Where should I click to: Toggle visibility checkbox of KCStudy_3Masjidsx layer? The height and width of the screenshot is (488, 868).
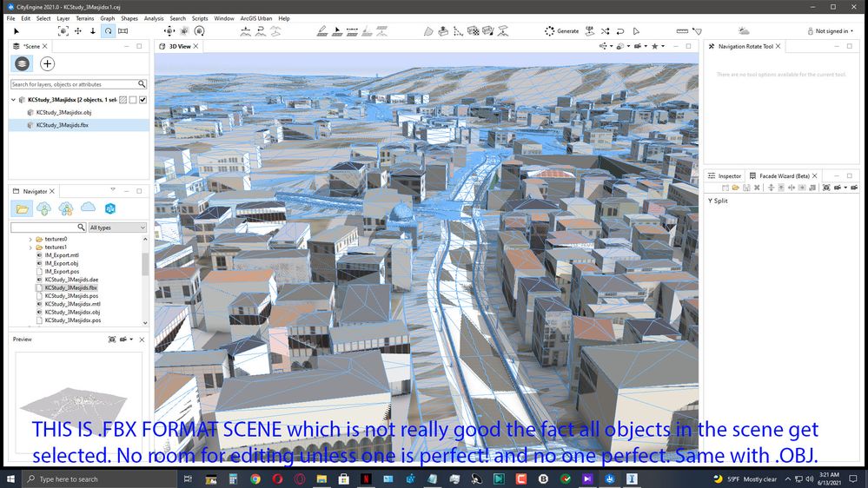coord(142,100)
